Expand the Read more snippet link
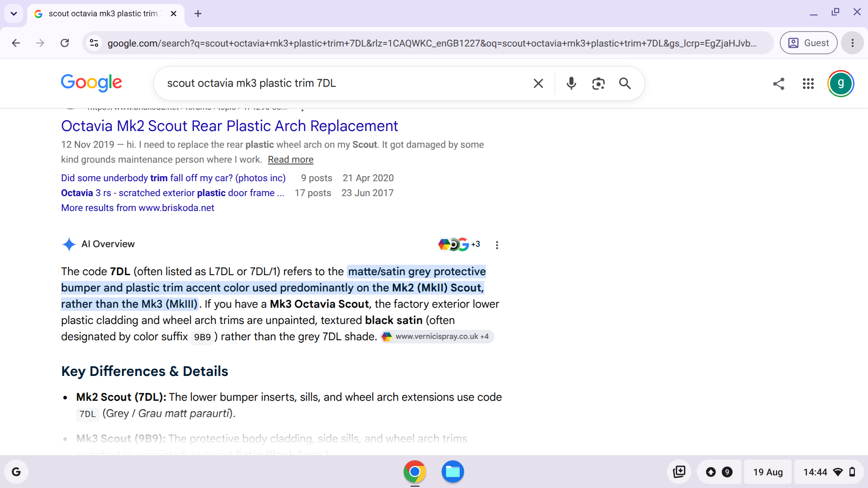Viewport: 868px width, 488px height. 291,160
